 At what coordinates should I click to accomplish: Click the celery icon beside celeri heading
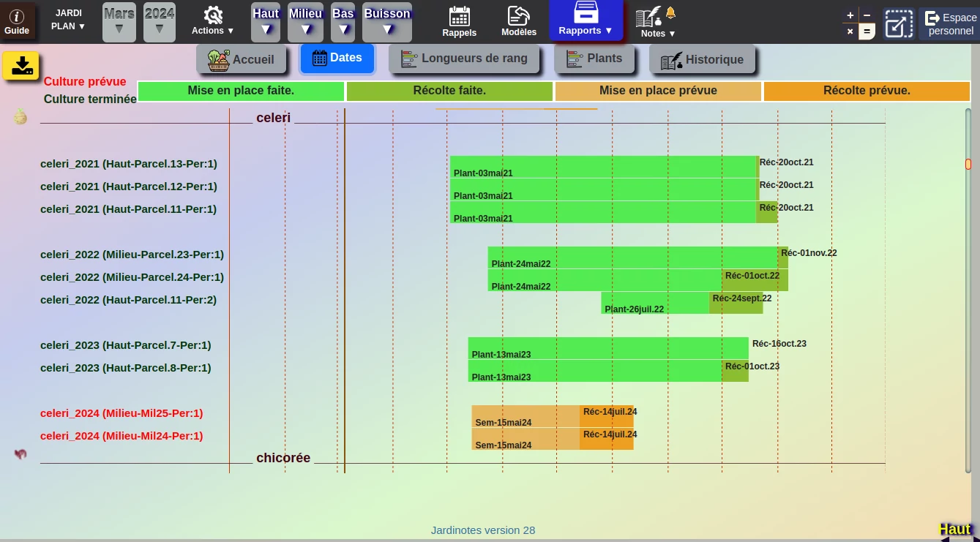tap(20, 116)
